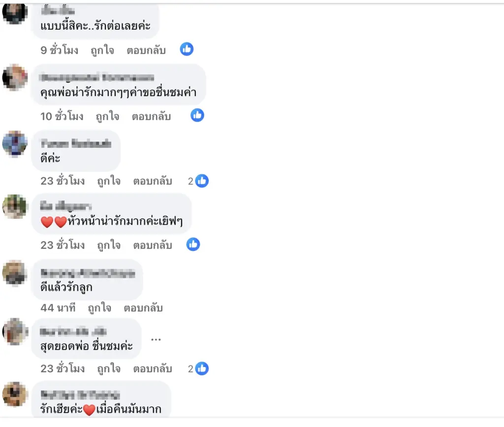Click the like reaction icon under the หัวหน้าน่ารักมากค่ะ comment
Image resolution: width=504 pixels, height=427 pixels.
193,244
